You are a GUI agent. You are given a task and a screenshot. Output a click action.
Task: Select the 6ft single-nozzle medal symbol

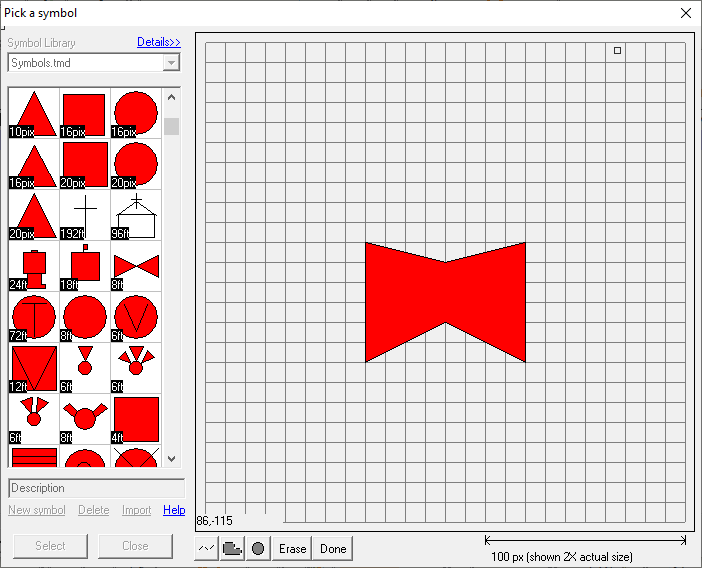(x=85, y=368)
